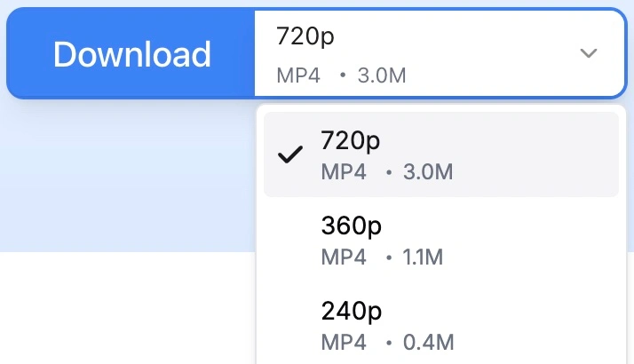Click 3.0M size in the highlighted row
The image size is (634, 364).
(x=428, y=172)
